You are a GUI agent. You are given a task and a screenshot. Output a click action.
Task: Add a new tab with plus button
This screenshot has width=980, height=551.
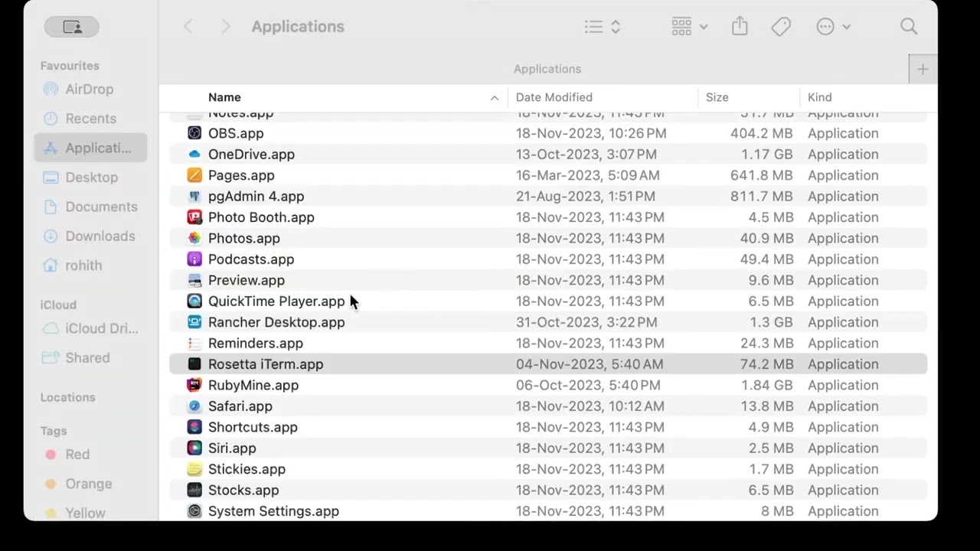(x=923, y=70)
